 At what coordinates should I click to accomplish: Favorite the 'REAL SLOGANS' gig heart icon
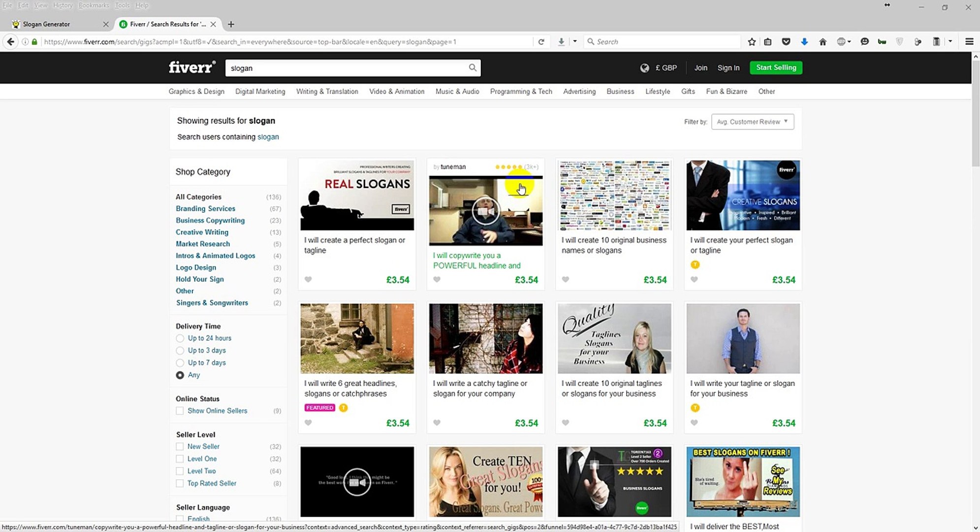[x=308, y=280]
